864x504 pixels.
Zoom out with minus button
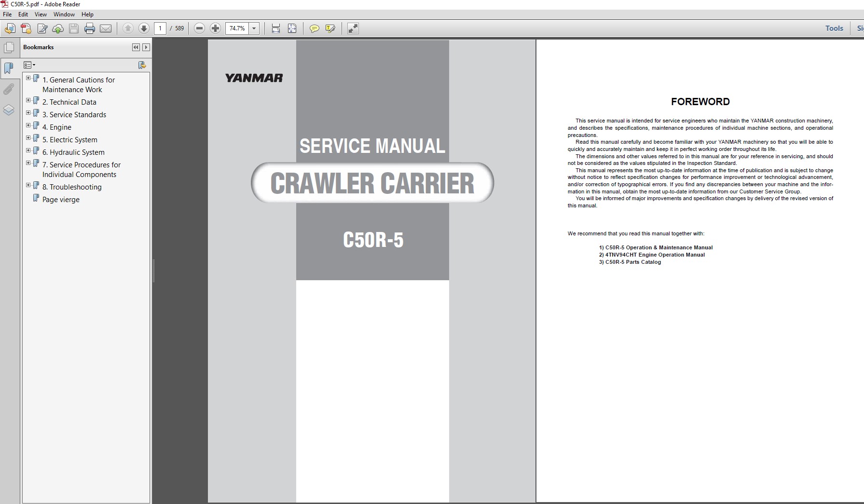coord(200,28)
